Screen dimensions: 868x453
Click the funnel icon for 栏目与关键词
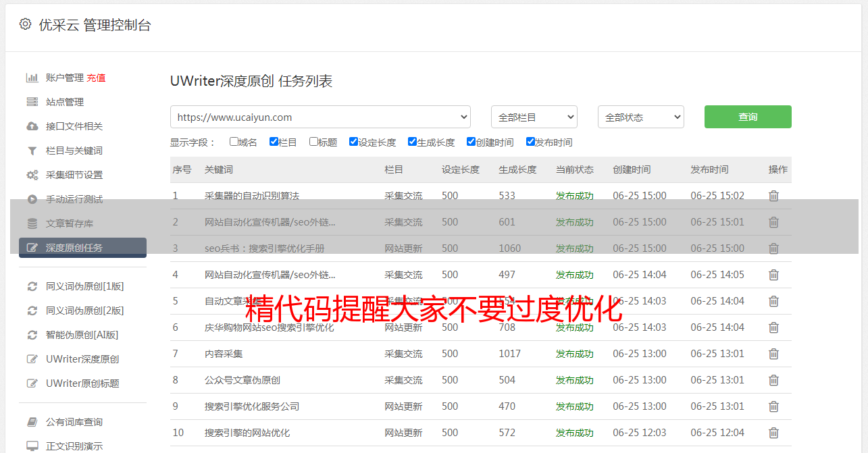pyautogui.click(x=32, y=151)
